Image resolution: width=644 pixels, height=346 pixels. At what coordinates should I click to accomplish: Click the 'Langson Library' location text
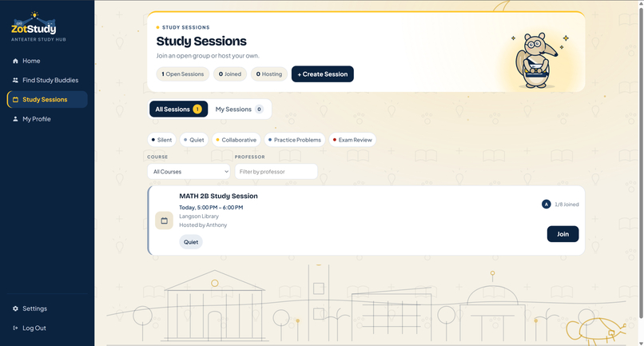[199, 216]
